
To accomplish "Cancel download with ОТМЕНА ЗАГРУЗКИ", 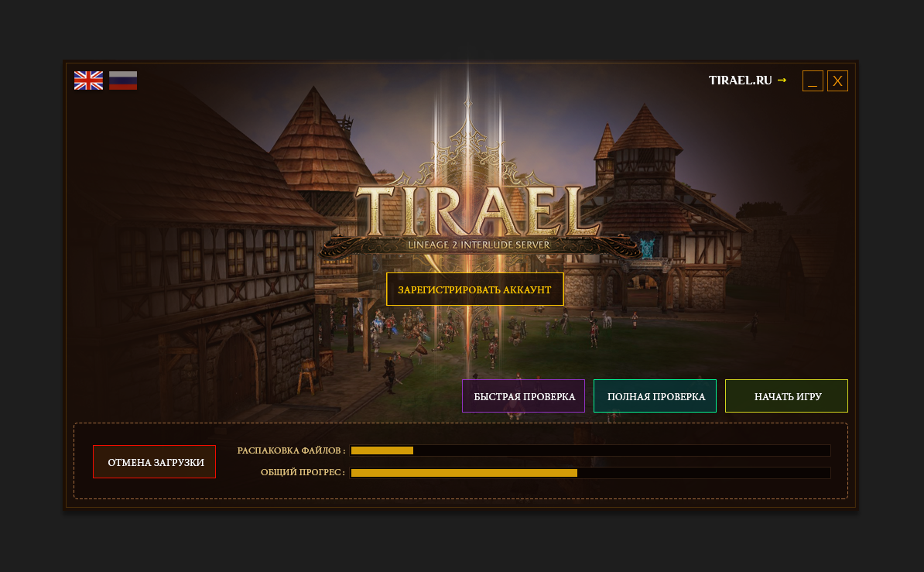I will coord(155,462).
